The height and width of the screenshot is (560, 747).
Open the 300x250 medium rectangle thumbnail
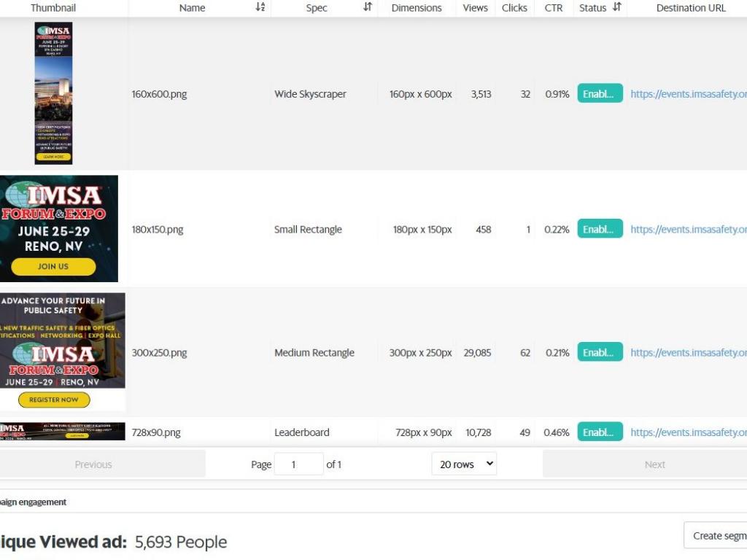(62, 351)
